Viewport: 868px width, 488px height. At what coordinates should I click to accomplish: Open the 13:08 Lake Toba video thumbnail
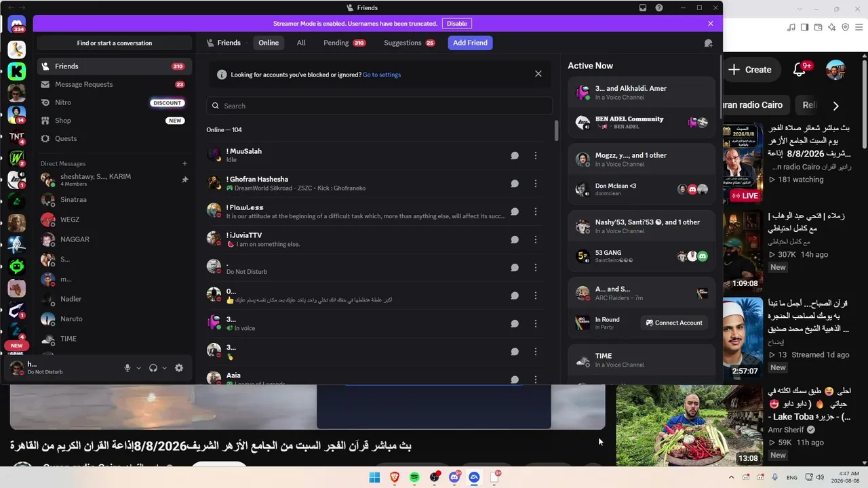tap(690, 426)
